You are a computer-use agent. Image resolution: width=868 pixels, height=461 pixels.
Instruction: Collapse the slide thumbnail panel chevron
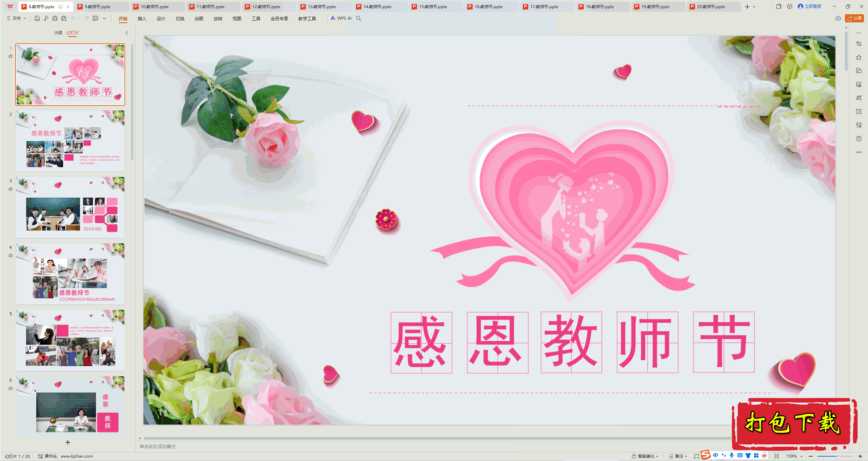pos(127,33)
